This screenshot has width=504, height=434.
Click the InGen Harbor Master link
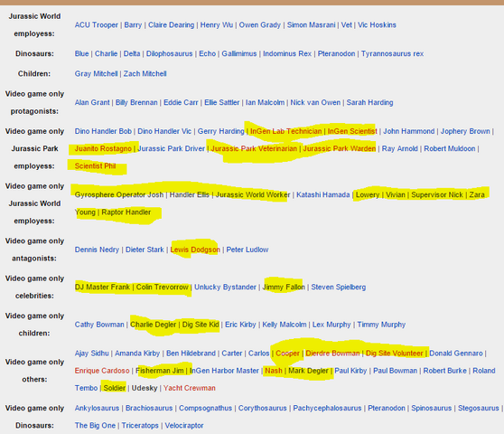(x=224, y=371)
